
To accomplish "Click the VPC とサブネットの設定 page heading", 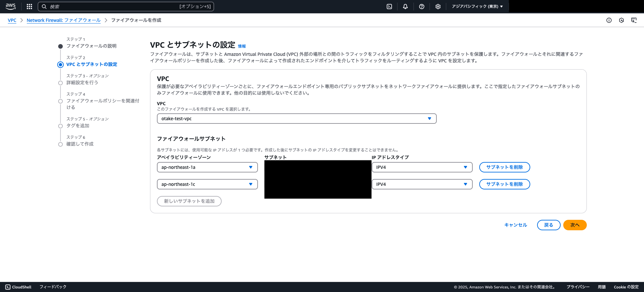I will tap(193, 45).
